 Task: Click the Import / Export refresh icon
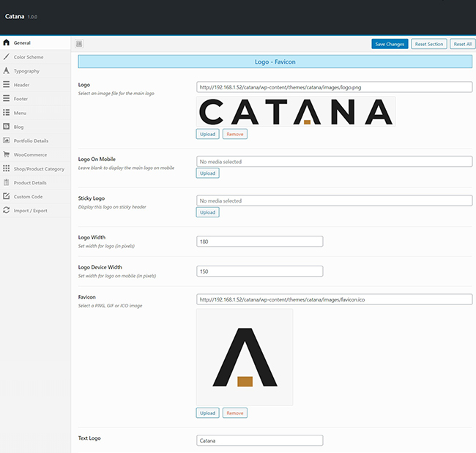[7, 210]
